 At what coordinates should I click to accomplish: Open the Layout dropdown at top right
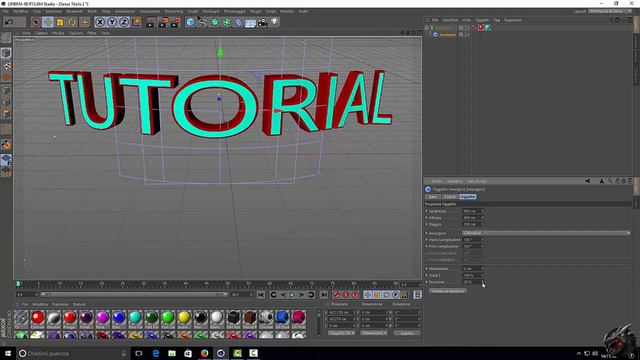609,11
